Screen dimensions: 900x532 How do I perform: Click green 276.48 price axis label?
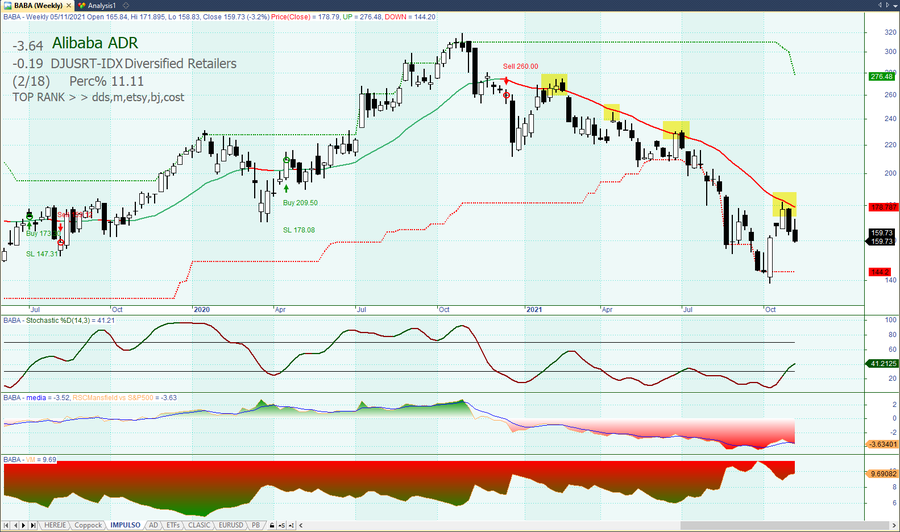point(881,76)
